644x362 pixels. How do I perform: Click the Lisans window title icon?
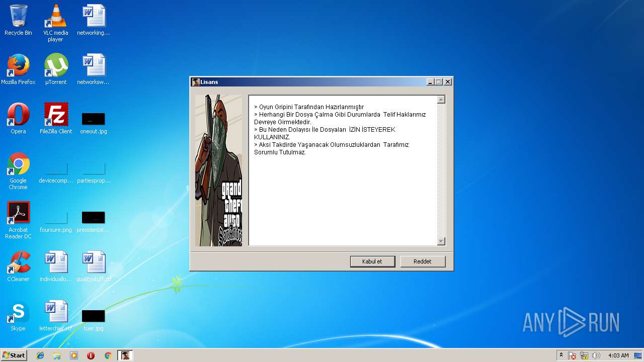[196, 82]
